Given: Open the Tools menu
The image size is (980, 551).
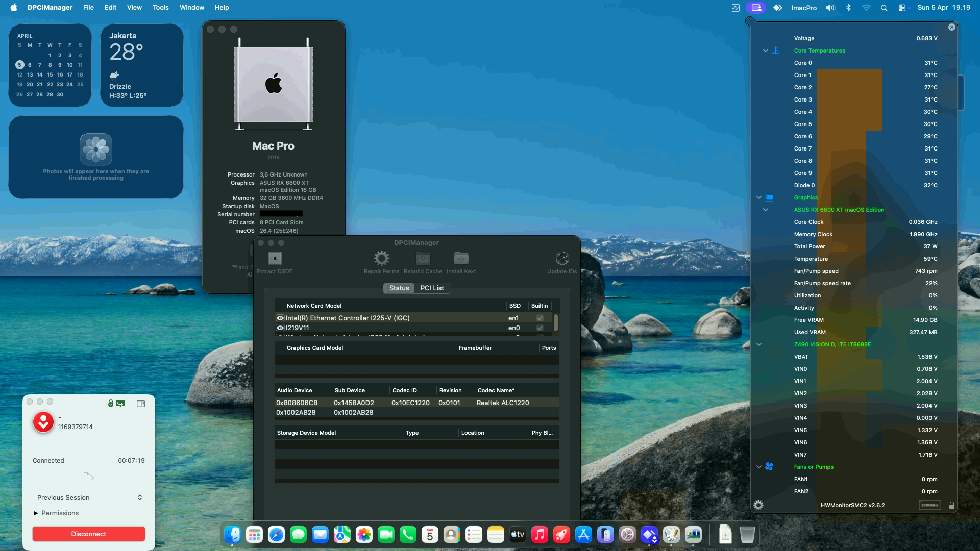Looking at the screenshot, I should [x=160, y=8].
